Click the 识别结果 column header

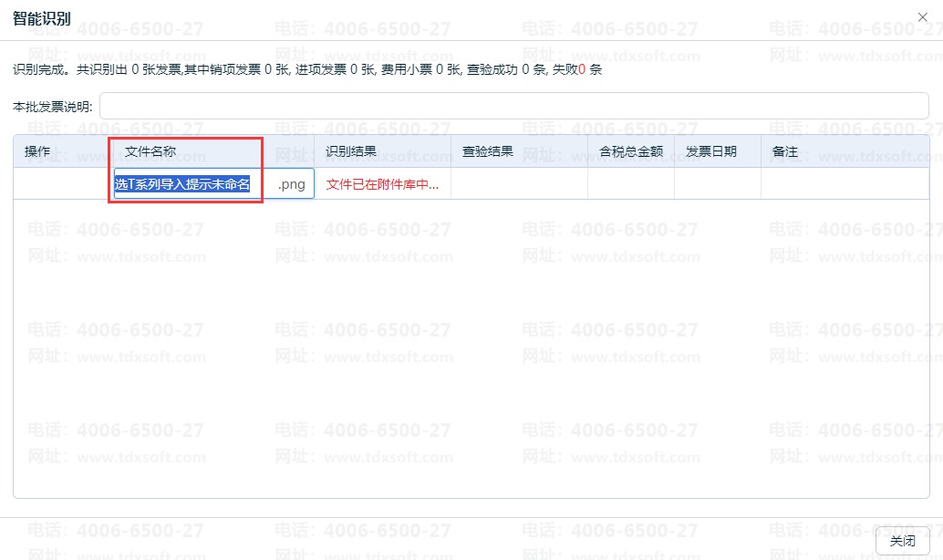pyautogui.click(x=350, y=151)
